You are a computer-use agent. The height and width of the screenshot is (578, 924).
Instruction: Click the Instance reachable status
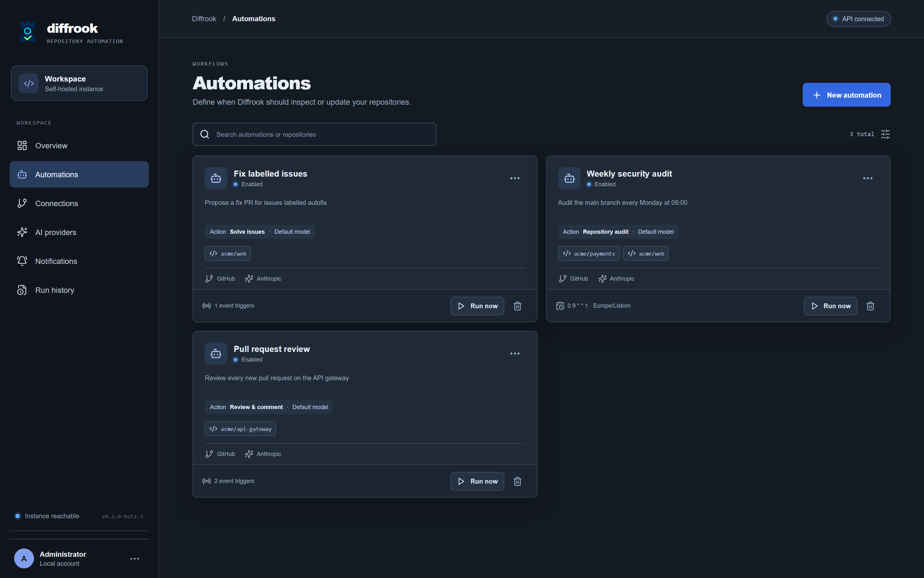click(47, 516)
